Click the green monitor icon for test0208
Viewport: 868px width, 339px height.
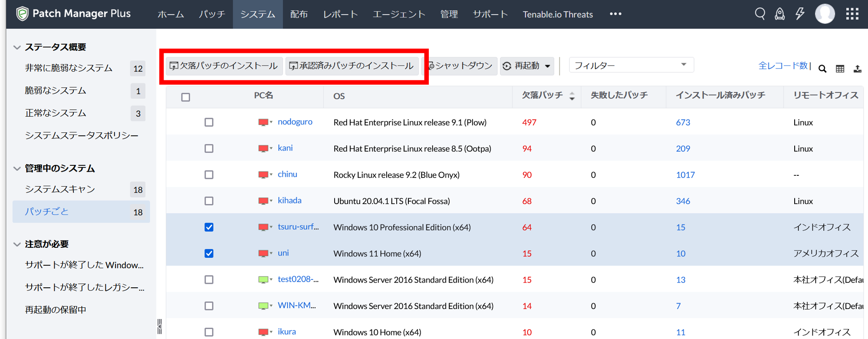263,280
